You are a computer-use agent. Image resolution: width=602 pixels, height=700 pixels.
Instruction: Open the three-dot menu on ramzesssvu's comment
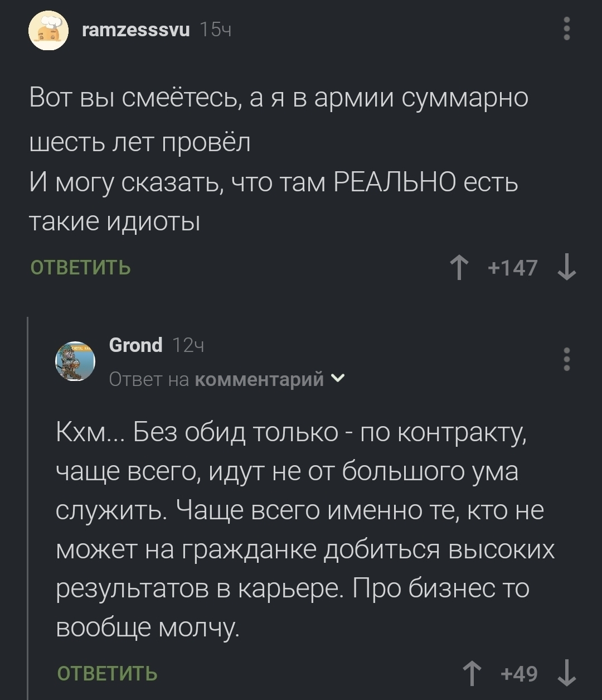(566, 29)
